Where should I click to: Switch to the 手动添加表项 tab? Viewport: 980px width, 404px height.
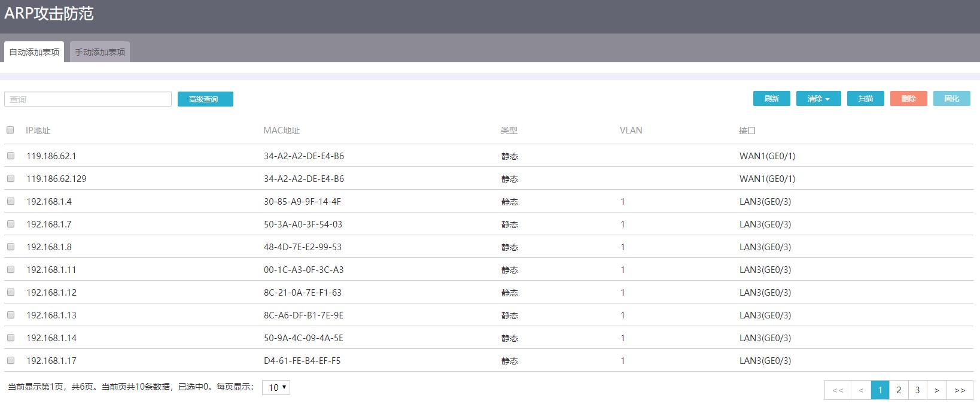coord(100,52)
